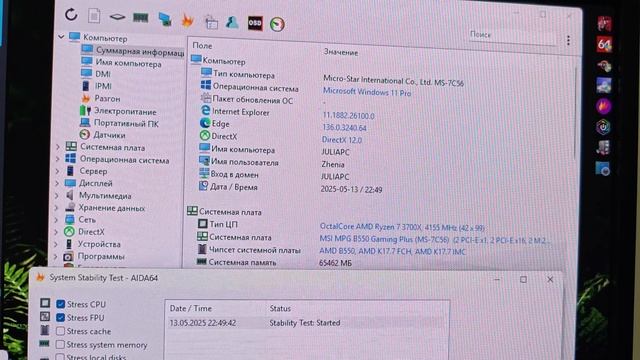
Task: Expand the Дисплей tree node
Action: pos(57,183)
